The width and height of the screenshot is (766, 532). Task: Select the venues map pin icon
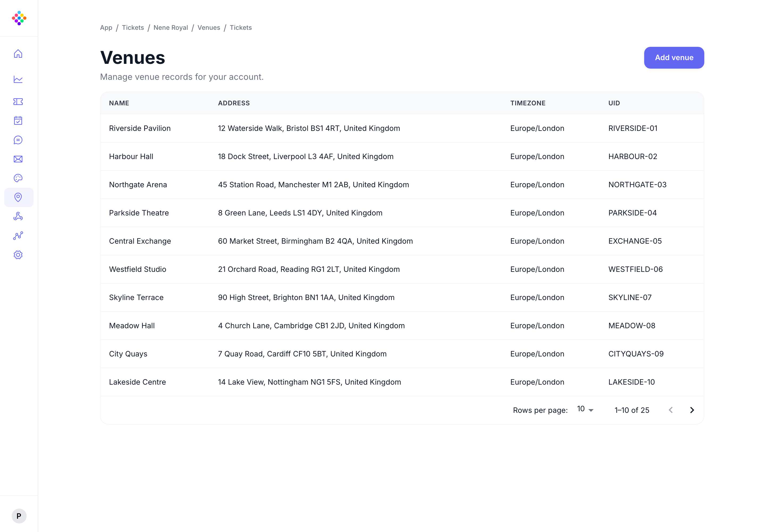[19, 197]
